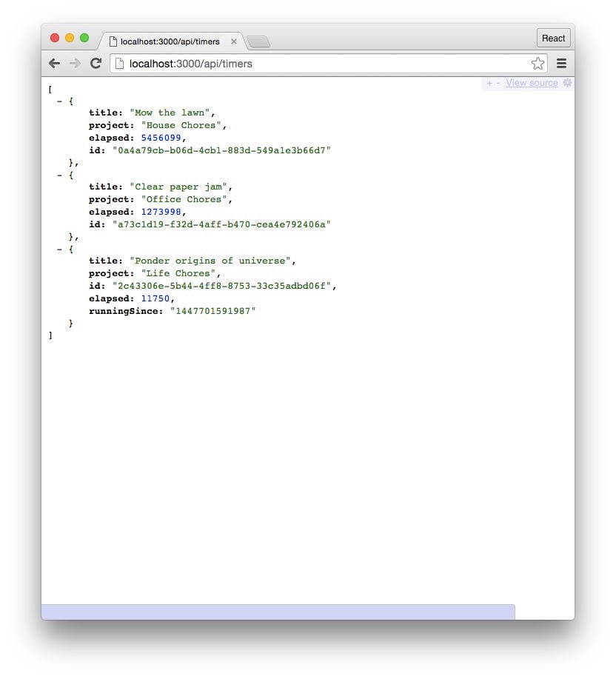Click the "Office Chores" project value
This screenshot has height=679, width=616.
[184, 199]
